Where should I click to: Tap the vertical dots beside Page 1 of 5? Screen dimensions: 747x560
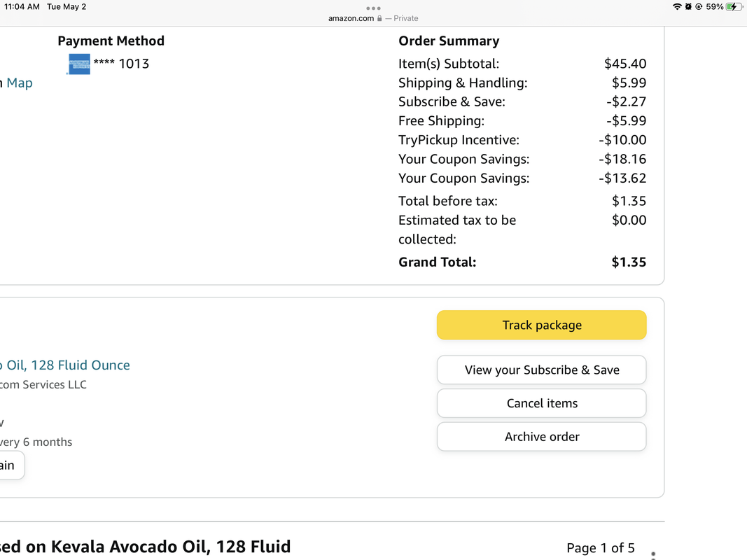[x=653, y=554]
